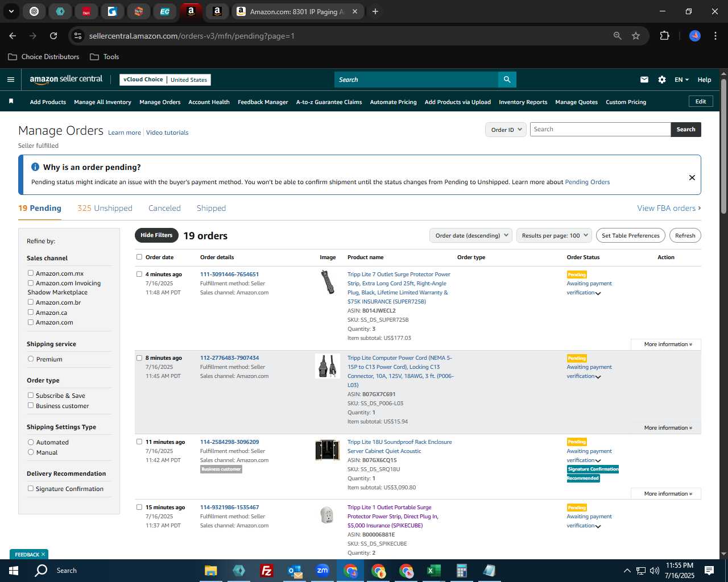The width and height of the screenshot is (728, 582).
Task: Close the Amazon.com 8301 IP Paging tab
Action: (355, 11)
